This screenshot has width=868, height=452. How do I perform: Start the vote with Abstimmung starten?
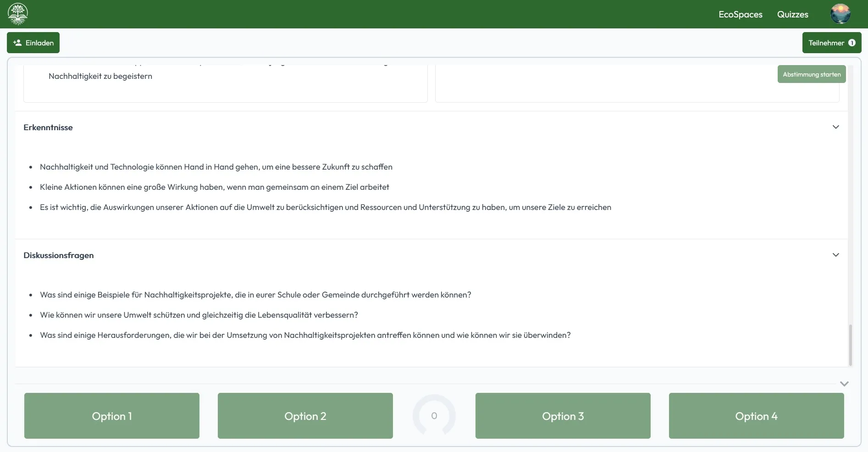[x=811, y=74]
